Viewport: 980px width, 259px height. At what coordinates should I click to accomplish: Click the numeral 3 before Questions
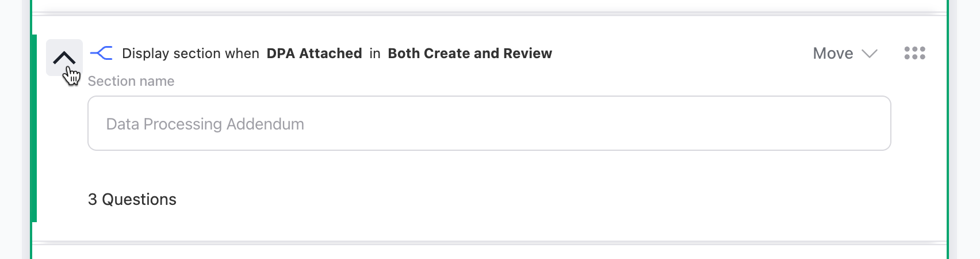point(92,199)
